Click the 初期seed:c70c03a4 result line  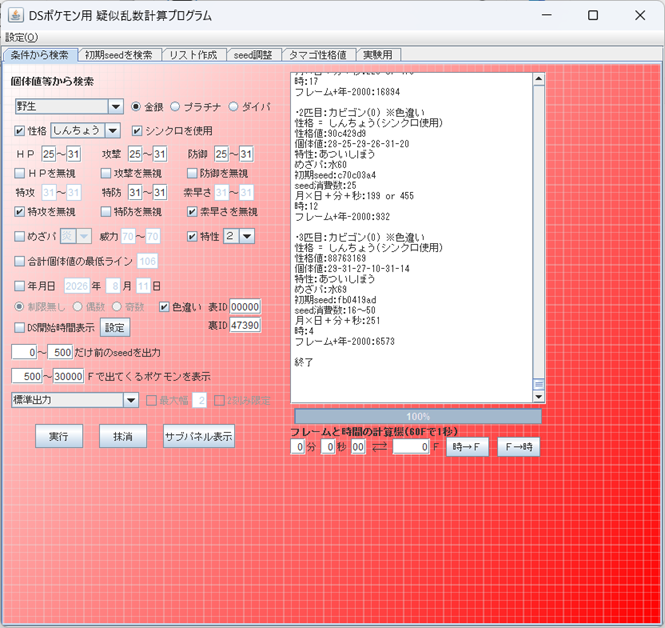[335, 175]
